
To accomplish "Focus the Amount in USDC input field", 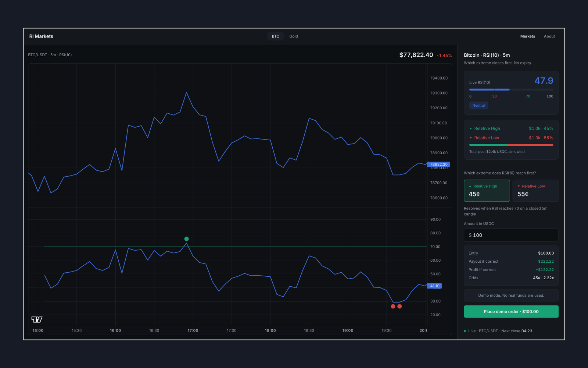I will click(511, 235).
